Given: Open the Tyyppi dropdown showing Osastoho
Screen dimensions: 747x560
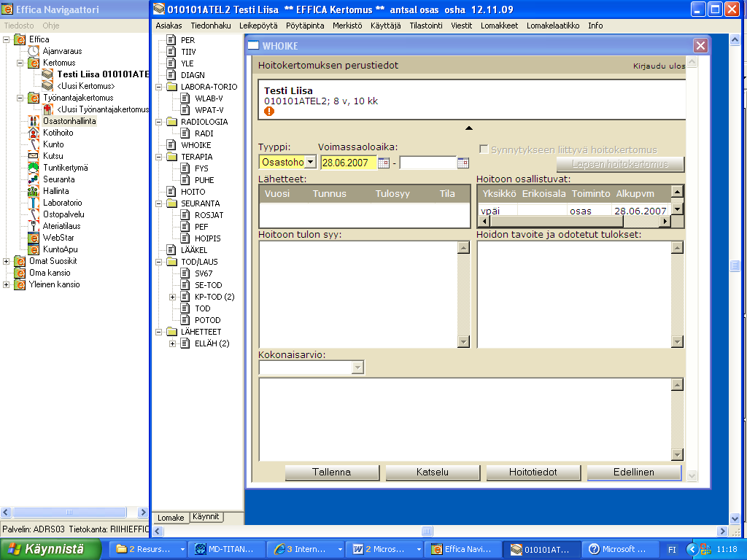Looking at the screenshot, I should tap(310, 162).
